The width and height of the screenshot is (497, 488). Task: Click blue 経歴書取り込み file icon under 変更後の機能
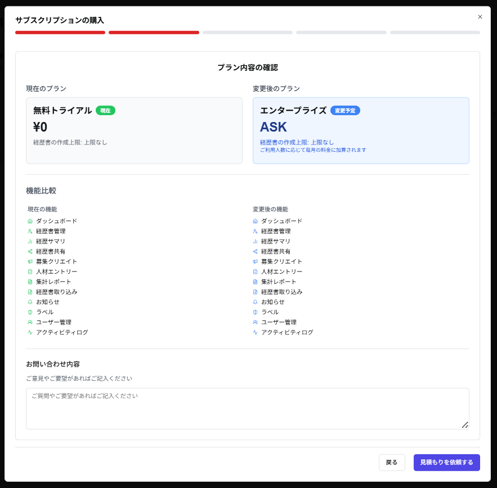pos(255,292)
